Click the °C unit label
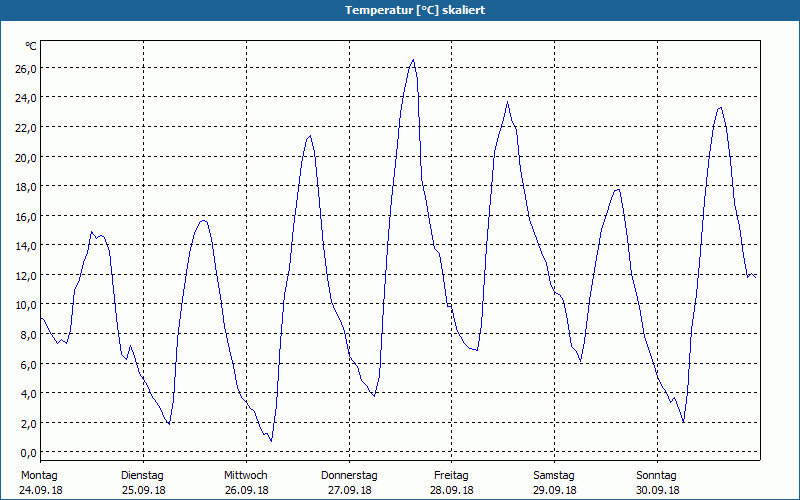Viewport: 800px width, 500px height. (x=31, y=46)
